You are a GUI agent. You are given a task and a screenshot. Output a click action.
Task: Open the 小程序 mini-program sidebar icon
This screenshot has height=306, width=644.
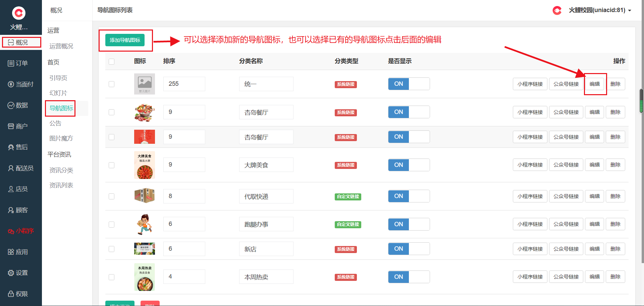pyautogui.click(x=11, y=231)
